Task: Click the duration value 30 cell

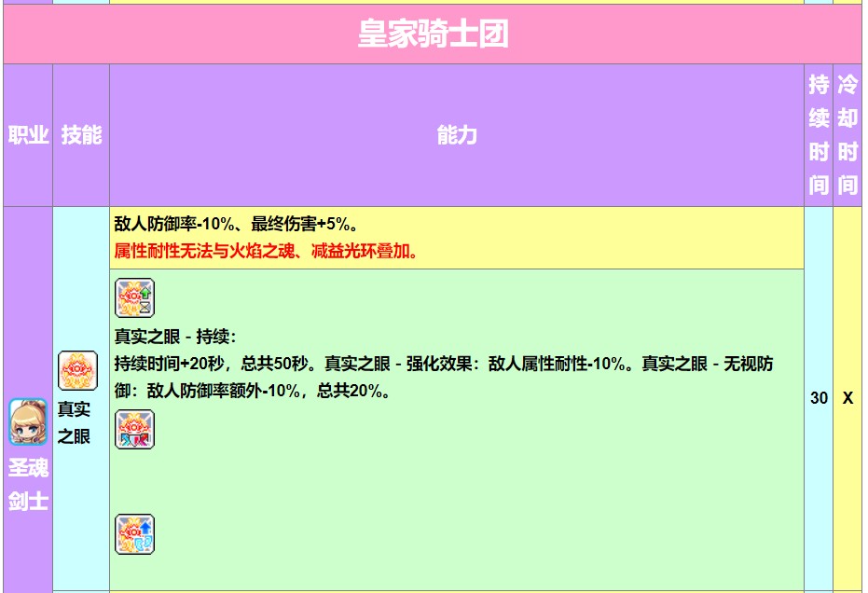Action: [818, 398]
